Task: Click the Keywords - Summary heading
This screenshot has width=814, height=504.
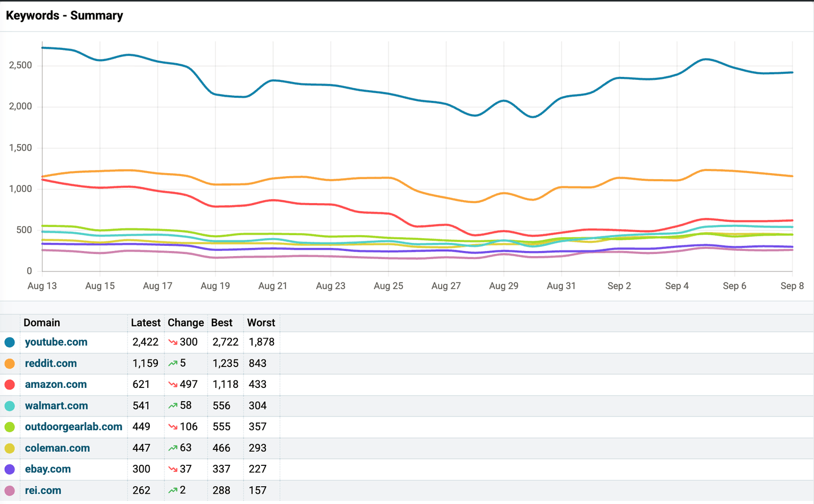Action: (64, 15)
